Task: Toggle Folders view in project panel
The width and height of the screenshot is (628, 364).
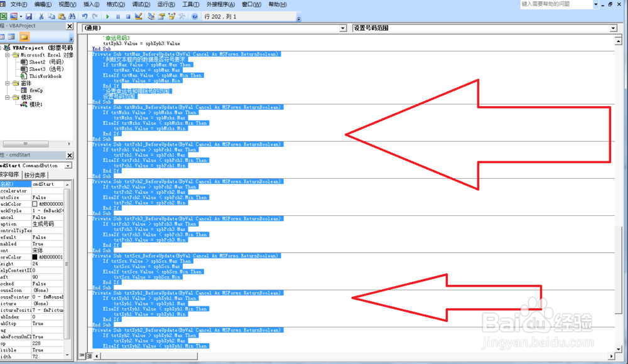Action: (x=24, y=37)
